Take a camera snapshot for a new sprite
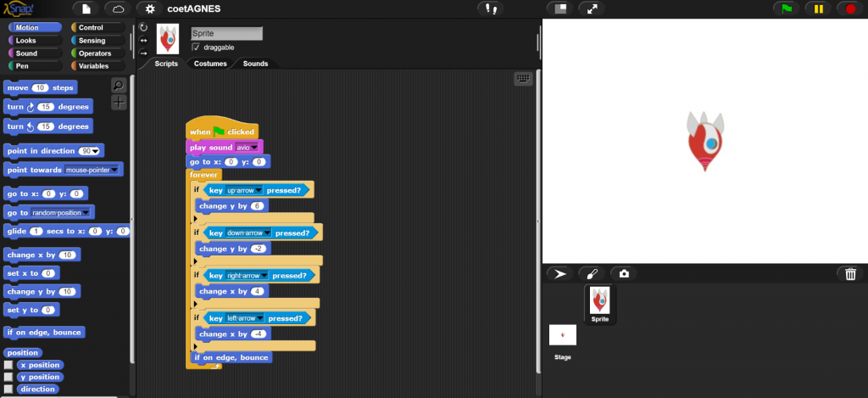 pyautogui.click(x=623, y=274)
